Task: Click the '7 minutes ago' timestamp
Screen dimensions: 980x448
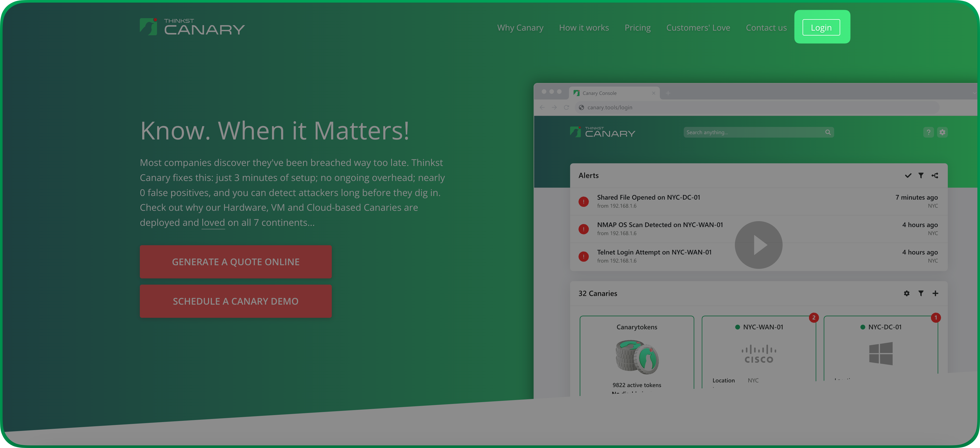Action: click(x=916, y=197)
